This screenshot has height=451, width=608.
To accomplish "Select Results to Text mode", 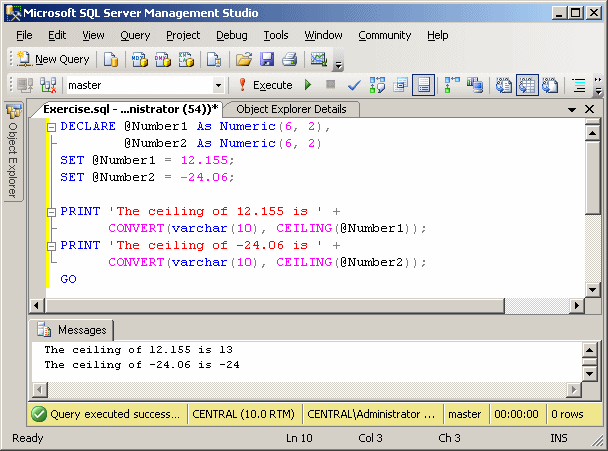I will pos(504,85).
